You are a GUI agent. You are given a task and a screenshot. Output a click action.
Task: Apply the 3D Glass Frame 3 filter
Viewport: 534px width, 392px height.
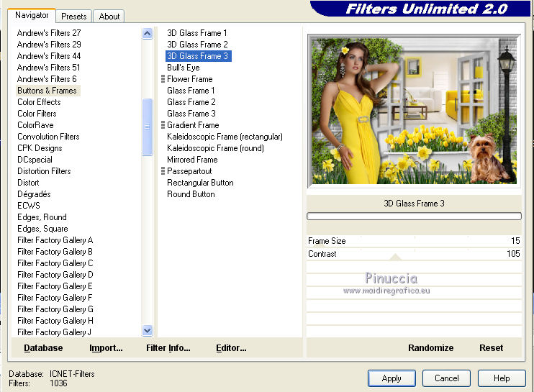click(x=392, y=378)
